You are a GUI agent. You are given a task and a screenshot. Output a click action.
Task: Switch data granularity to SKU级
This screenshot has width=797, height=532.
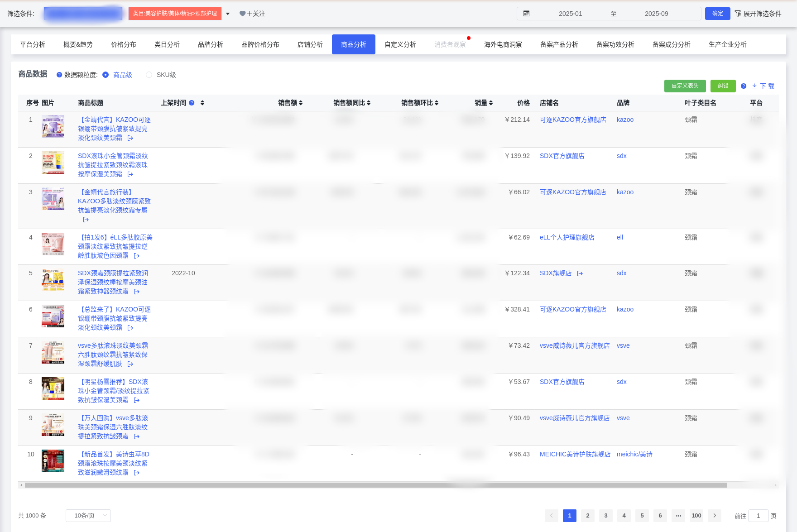149,75
